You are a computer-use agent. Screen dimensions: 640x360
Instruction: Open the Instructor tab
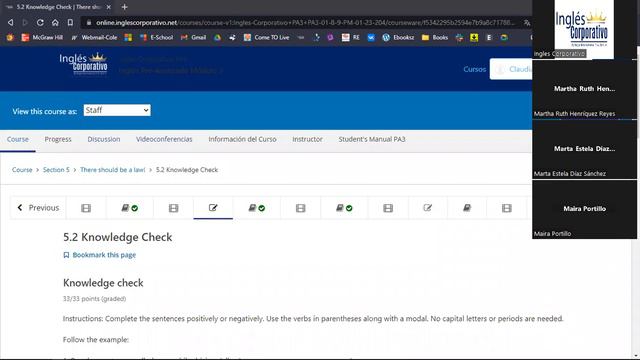307,139
